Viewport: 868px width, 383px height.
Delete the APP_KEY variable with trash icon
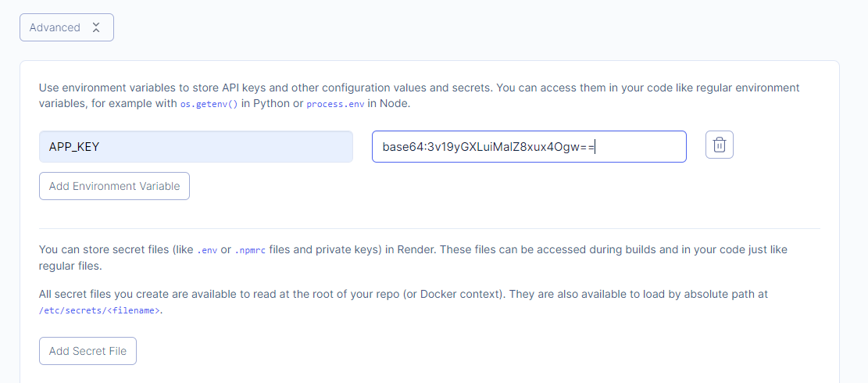pyautogui.click(x=719, y=145)
